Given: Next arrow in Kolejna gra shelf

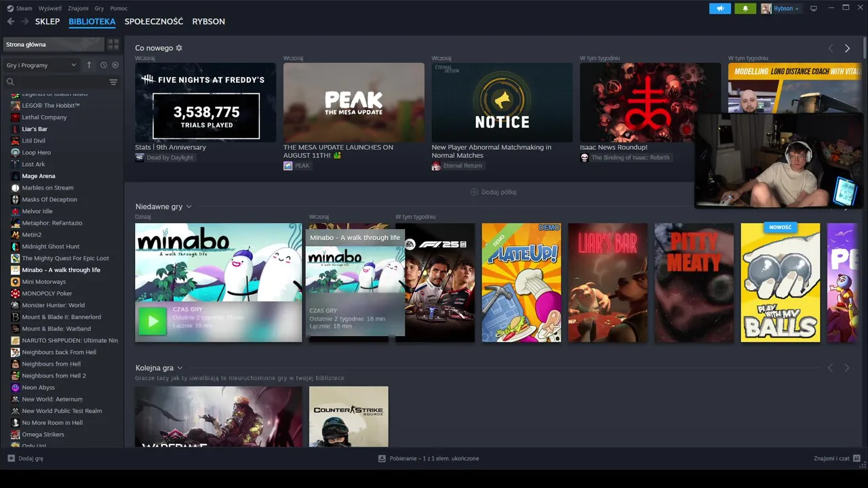Looking at the screenshot, I should coord(847,368).
